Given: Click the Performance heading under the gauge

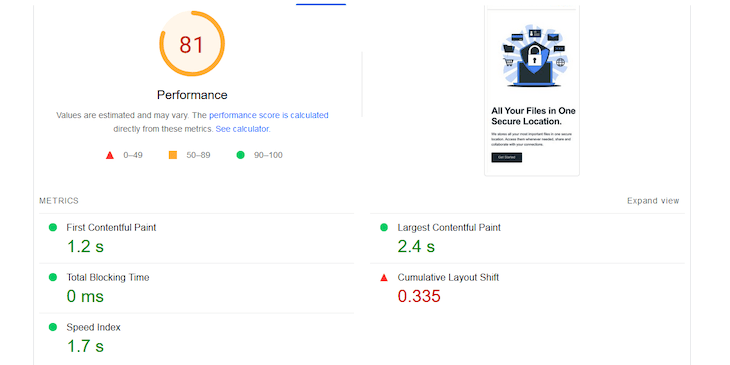Looking at the screenshot, I should pos(192,95).
